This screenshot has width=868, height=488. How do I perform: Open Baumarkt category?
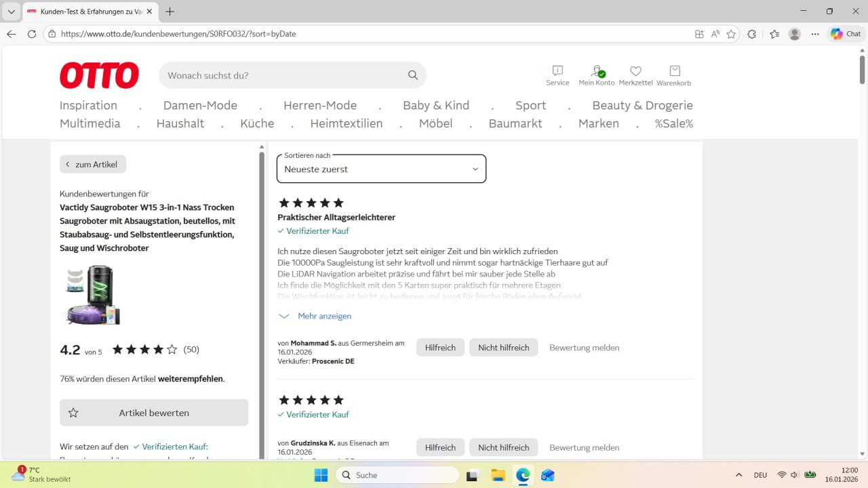515,123
